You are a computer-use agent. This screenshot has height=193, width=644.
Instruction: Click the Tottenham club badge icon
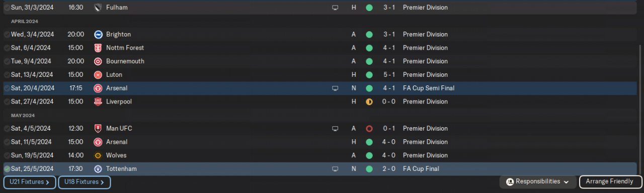pos(98,169)
